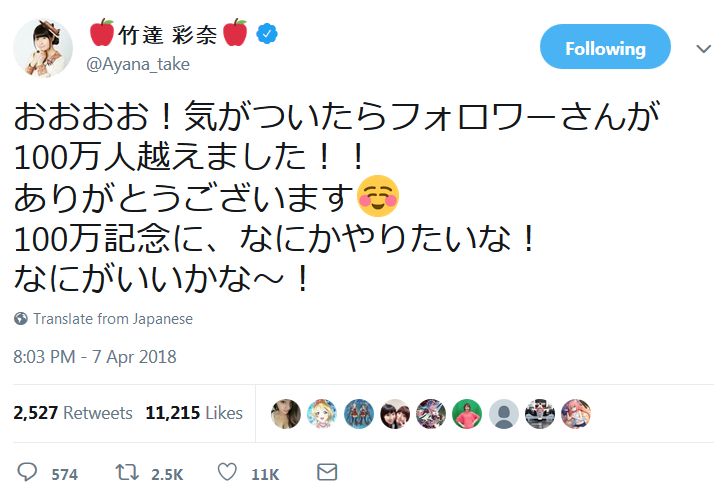Expand the tweet options chevron
Viewport: 726px width, 502px height.
702,48
